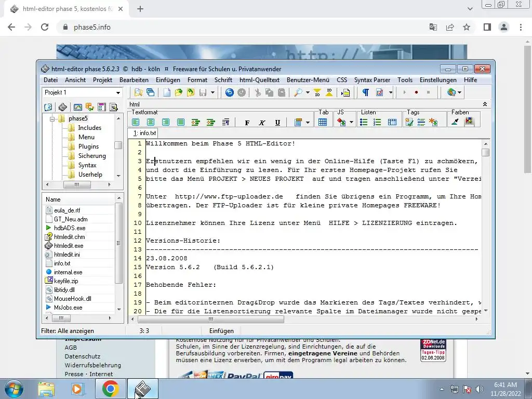Collapse the html toolbar panel chevron
This screenshot has width=532, height=399.
[x=485, y=104]
